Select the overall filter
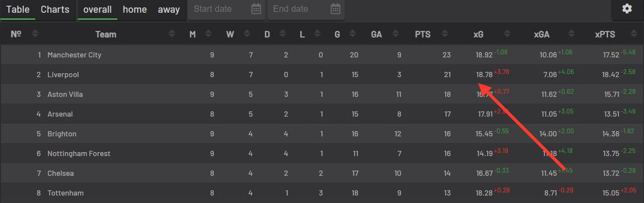 [x=98, y=10]
